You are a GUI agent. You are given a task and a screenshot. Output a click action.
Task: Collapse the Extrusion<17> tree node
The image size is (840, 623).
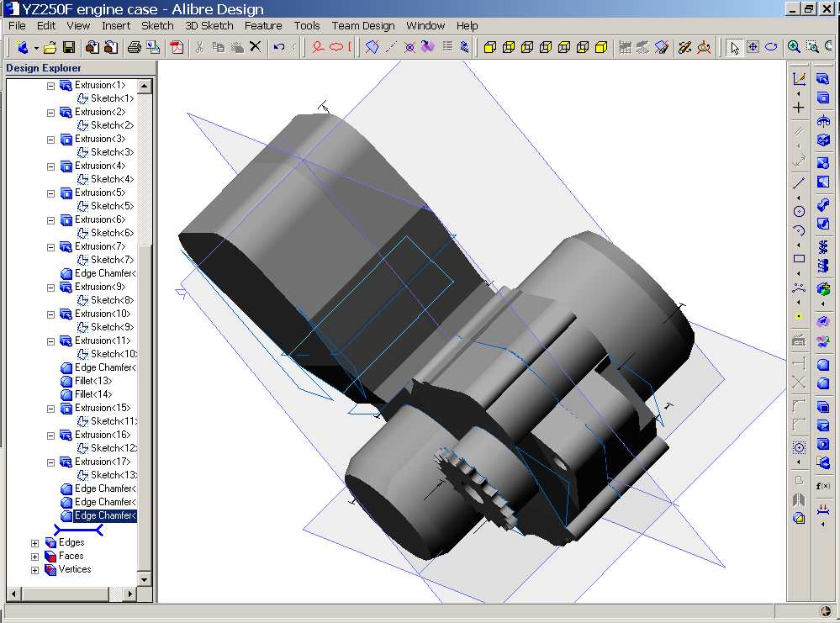[50, 462]
